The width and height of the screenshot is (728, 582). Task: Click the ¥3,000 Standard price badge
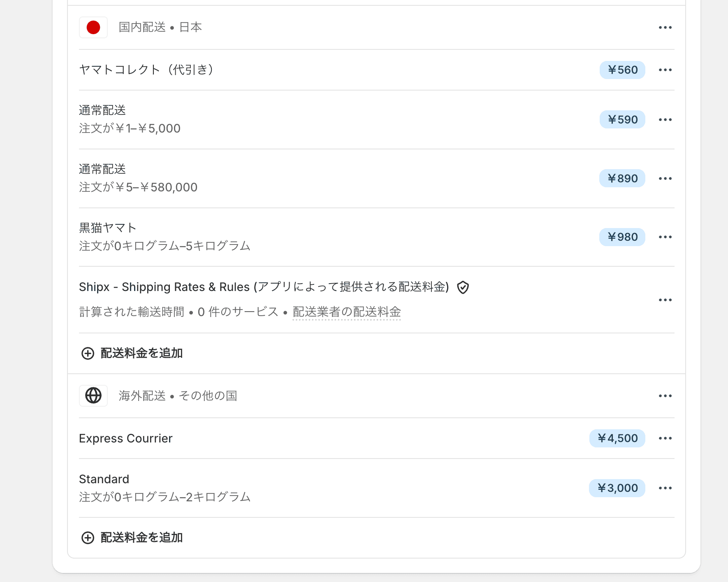617,488
